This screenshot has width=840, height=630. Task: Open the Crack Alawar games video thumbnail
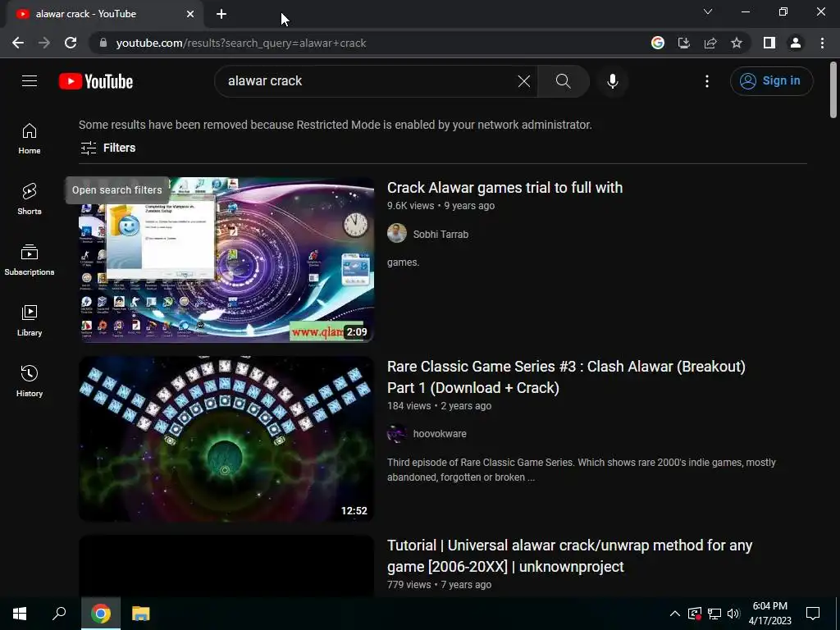click(226, 260)
